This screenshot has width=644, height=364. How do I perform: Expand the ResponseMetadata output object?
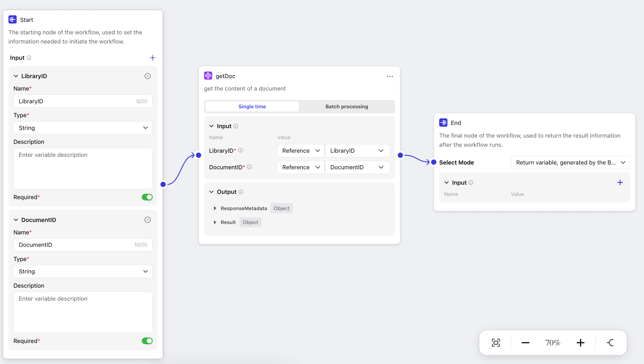(x=215, y=208)
